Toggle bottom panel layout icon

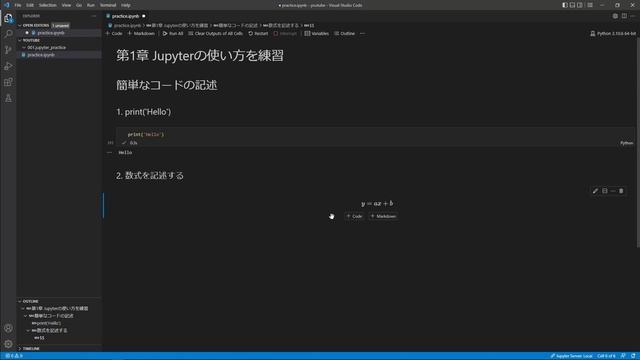tap(572, 5)
